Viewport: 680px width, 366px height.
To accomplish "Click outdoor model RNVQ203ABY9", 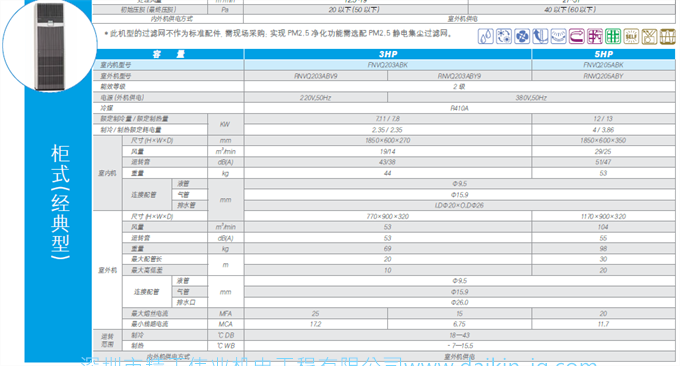I will click(x=459, y=76).
